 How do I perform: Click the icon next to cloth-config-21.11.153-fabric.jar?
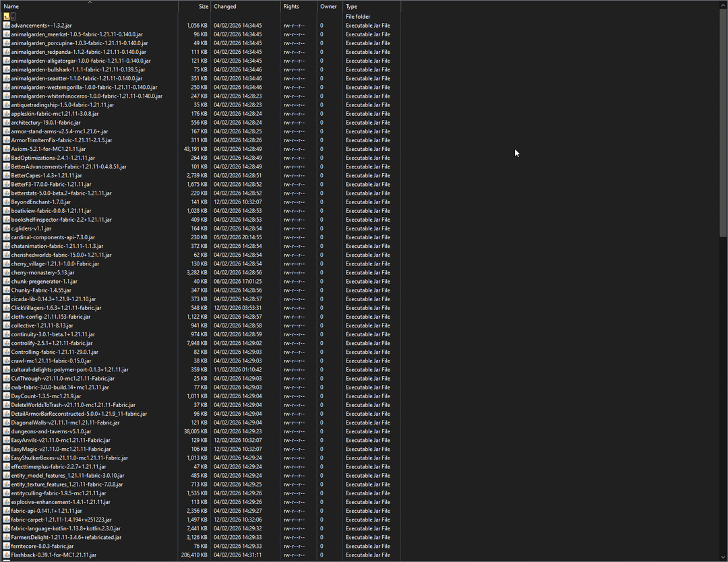point(7,317)
